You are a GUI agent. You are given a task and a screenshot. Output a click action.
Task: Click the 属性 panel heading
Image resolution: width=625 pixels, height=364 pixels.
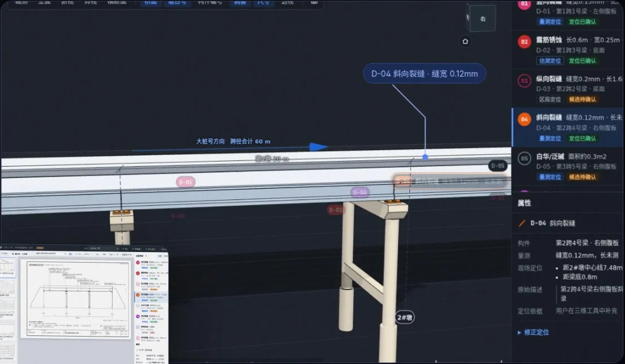pos(524,203)
